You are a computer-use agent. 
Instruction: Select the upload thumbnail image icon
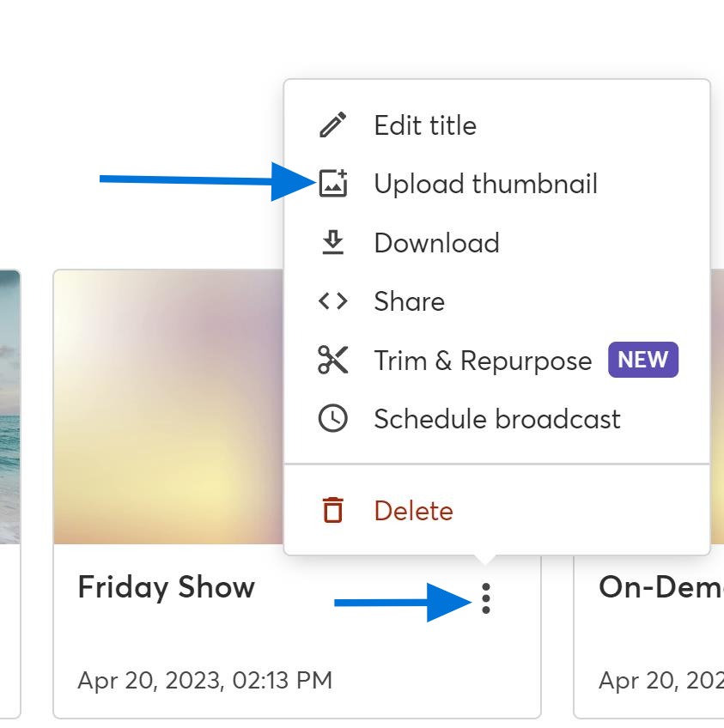[x=335, y=183]
